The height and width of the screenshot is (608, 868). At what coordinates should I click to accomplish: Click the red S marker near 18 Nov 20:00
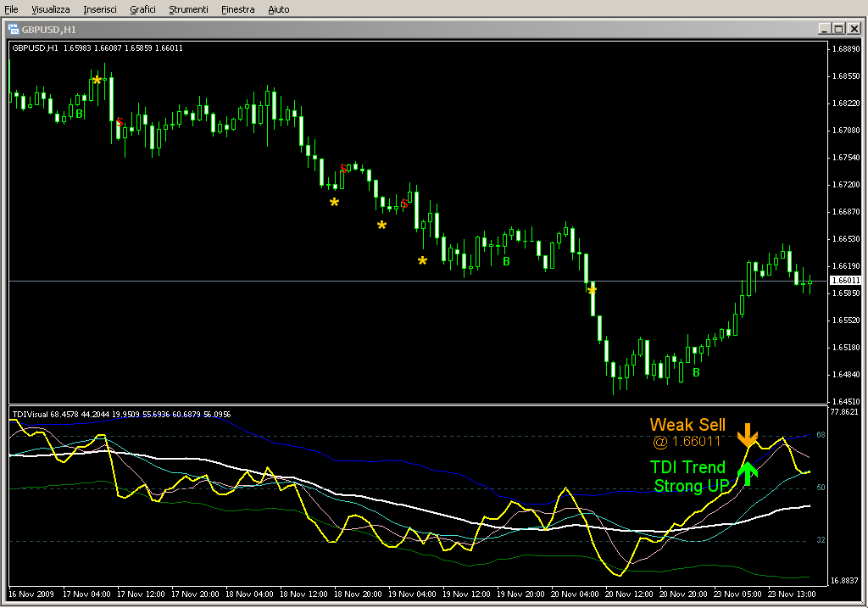point(343,168)
